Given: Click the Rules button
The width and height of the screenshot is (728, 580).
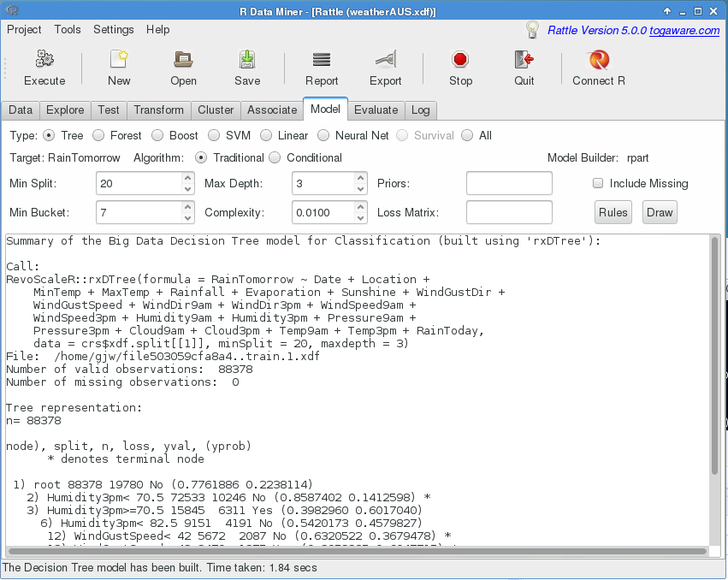Looking at the screenshot, I should point(613,212).
